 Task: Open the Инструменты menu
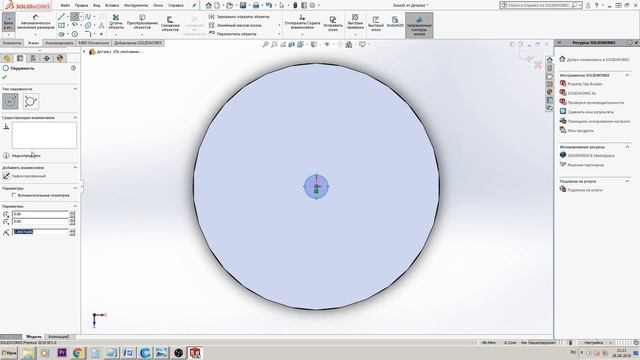(136, 6)
